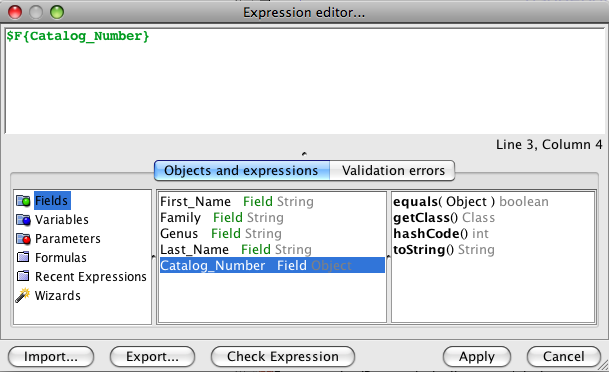Click the Import... button

[x=51, y=356]
